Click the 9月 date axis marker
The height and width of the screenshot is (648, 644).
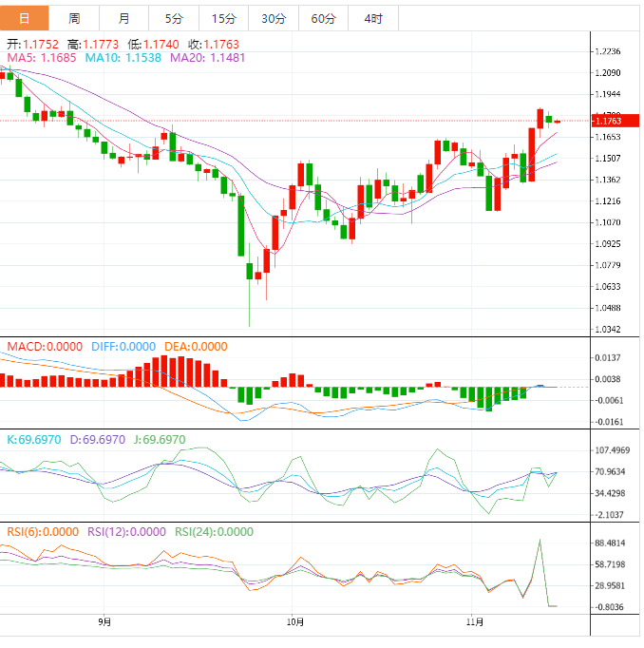(104, 622)
